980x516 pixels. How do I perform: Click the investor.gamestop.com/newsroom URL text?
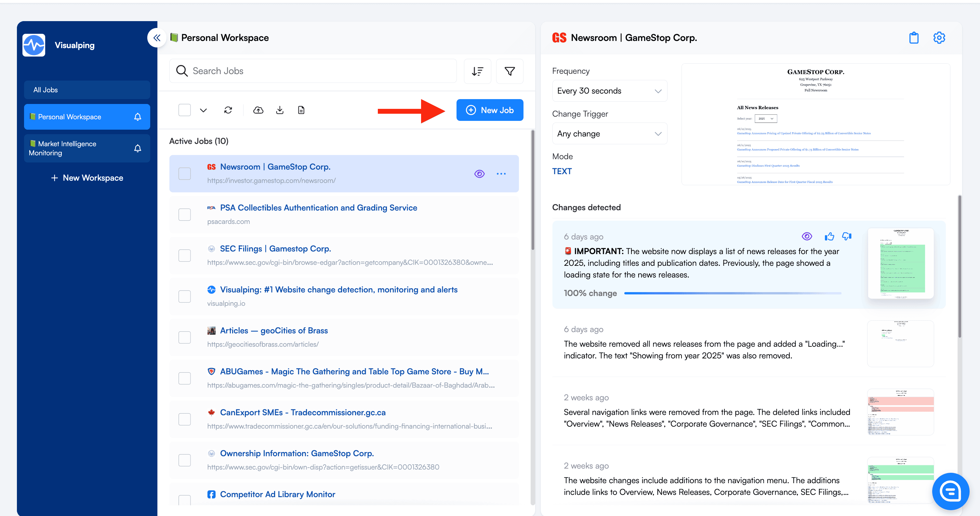271,181
